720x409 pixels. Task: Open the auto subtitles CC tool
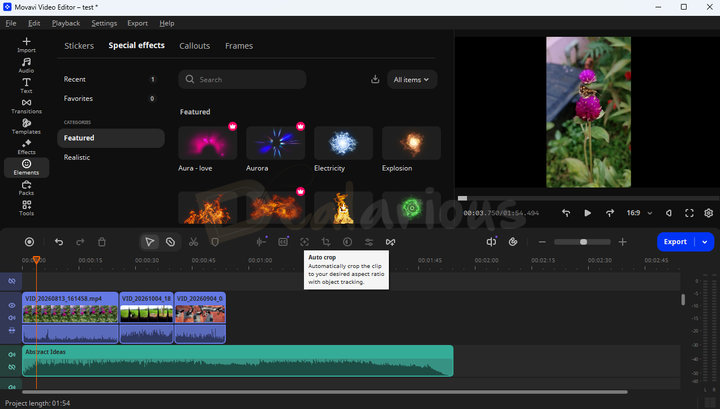point(283,242)
